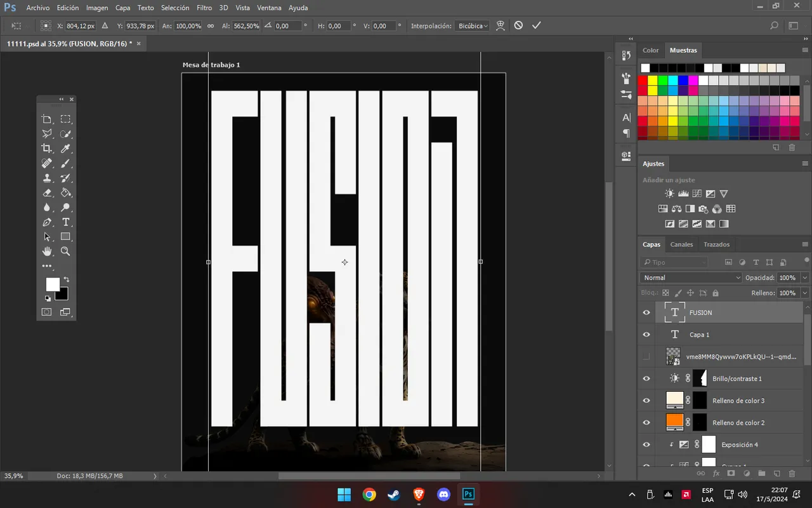The width and height of the screenshot is (812, 508).
Task: Add a Levels adjustment from Ajustes panel
Action: pos(683,194)
